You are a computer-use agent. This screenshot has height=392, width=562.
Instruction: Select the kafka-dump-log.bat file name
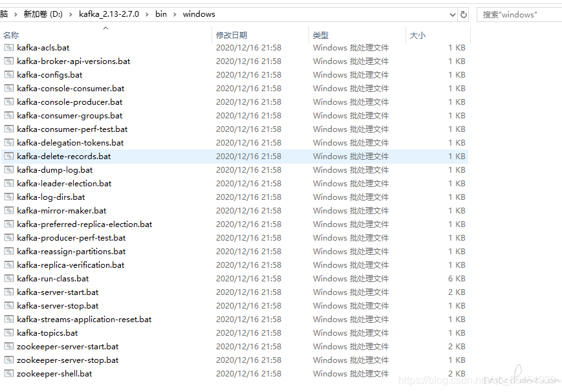coord(55,170)
